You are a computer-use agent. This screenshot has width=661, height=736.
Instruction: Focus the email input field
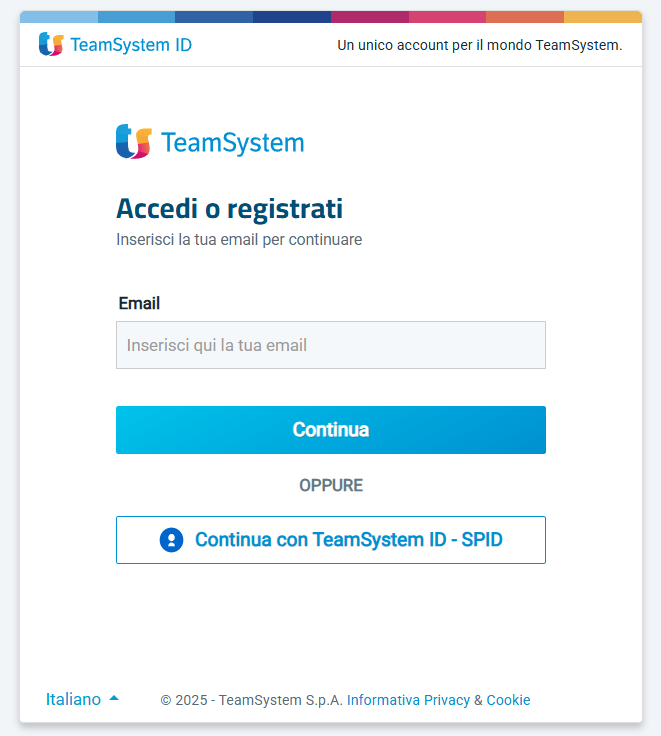[x=330, y=345]
